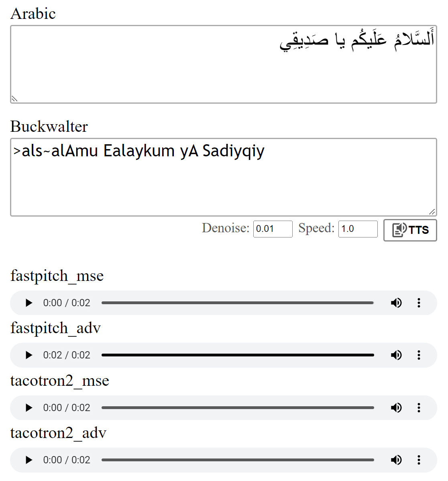Play the tacotron2_mse audio
This screenshot has width=448, height=481.
click(x=29, y=408)
